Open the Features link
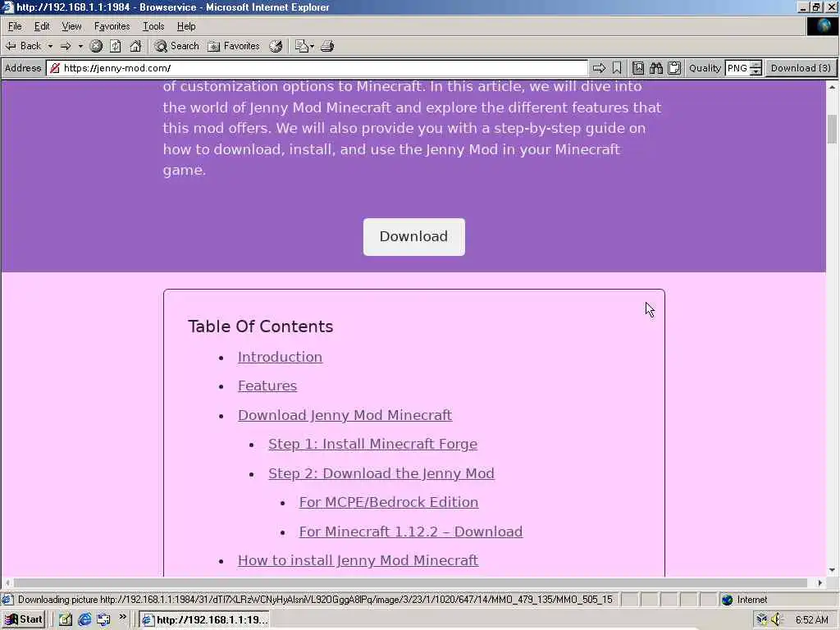Screen dimensions: 840x630 click(x=267, y=386)
